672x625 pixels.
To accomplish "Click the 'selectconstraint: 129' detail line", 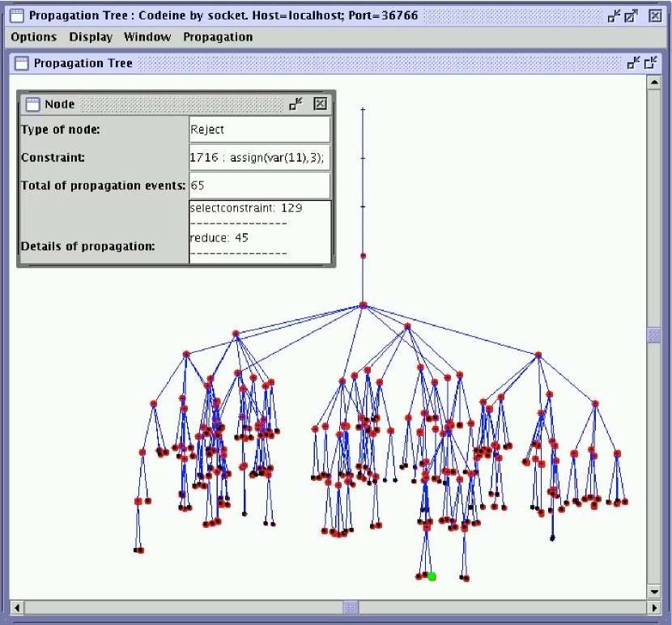I will [x=246, y=208].
